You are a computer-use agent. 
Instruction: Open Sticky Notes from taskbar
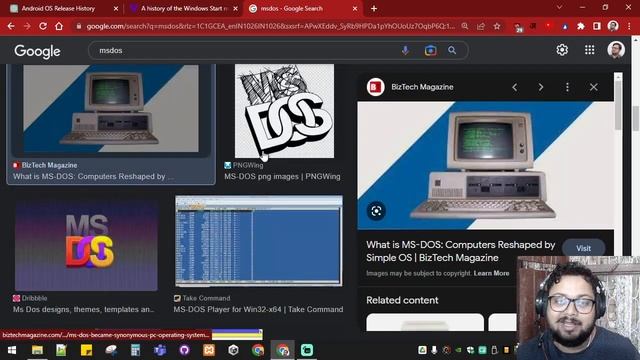(86, 350)
